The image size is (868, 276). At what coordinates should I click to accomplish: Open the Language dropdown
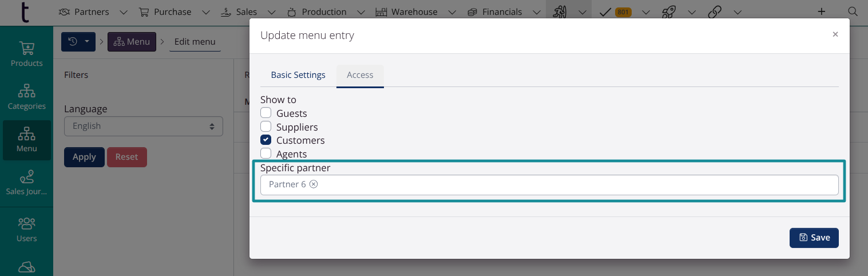click(143, 127)
